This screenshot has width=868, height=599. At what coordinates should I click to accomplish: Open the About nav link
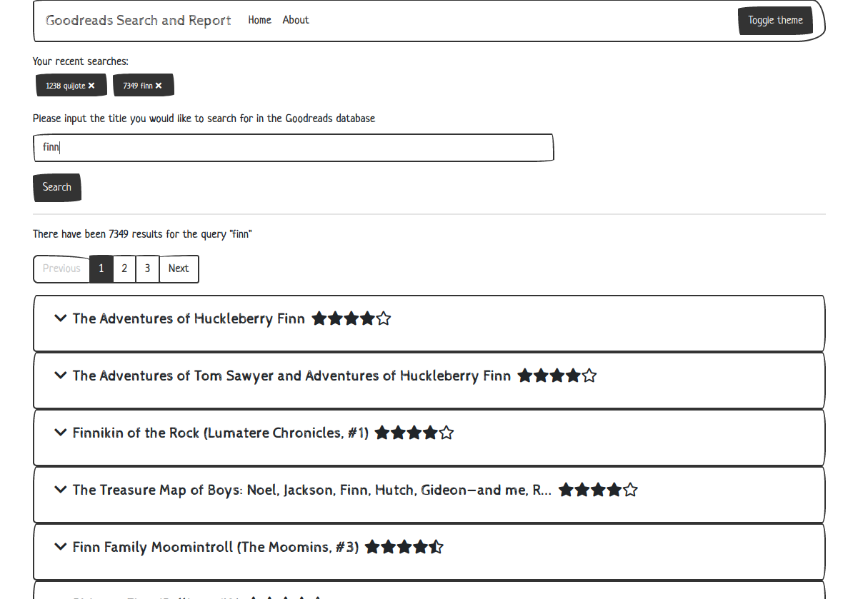296,20
